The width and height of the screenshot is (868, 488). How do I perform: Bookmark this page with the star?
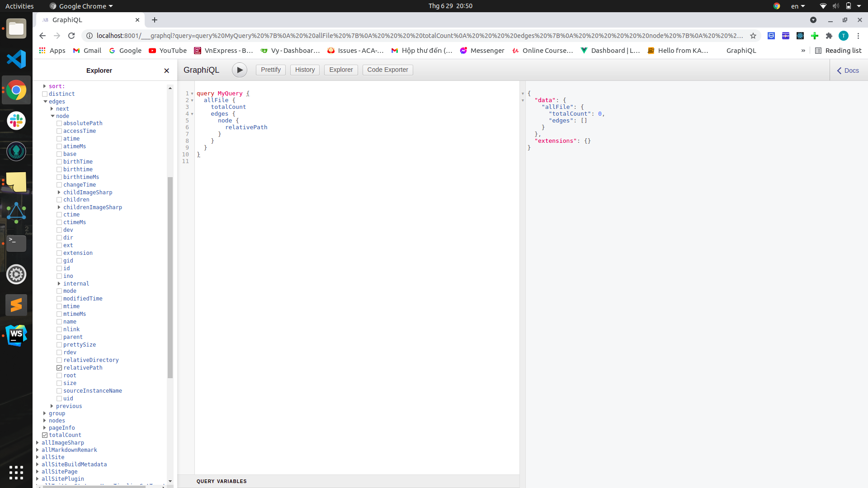pyautogui.click(x=753, y=36)
